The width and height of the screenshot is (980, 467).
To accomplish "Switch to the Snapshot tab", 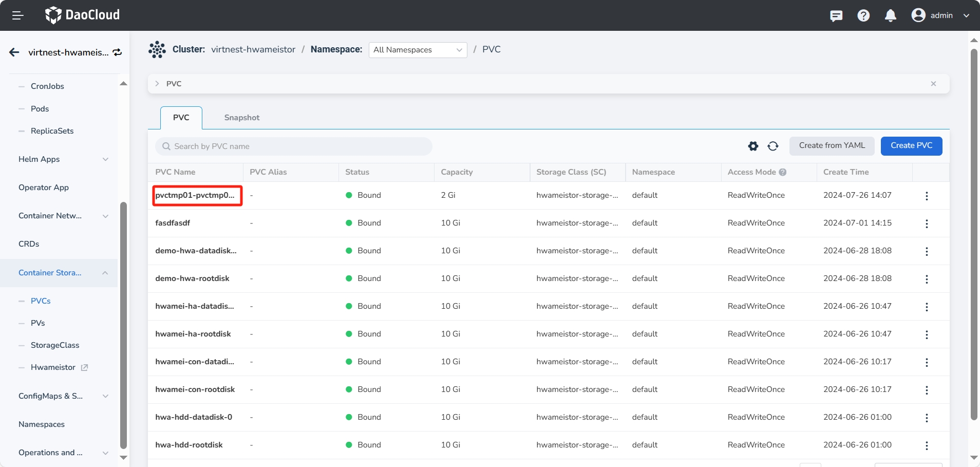I will pos(241,118).
